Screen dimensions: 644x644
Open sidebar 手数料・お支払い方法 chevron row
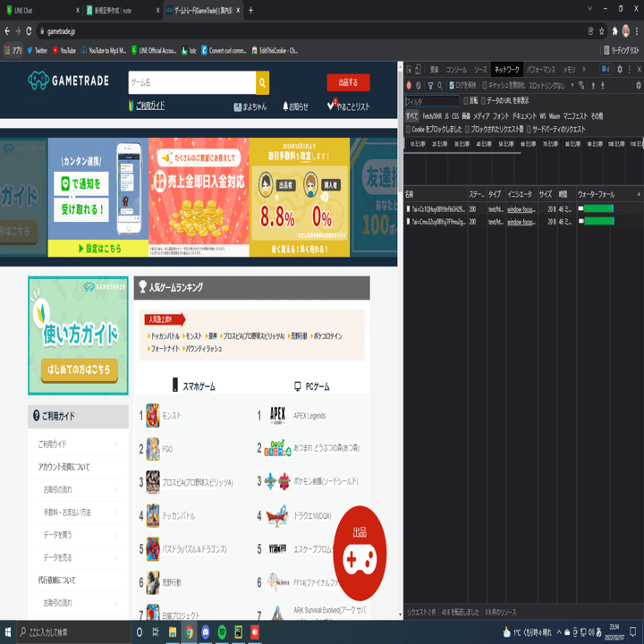tap(78, 513)
